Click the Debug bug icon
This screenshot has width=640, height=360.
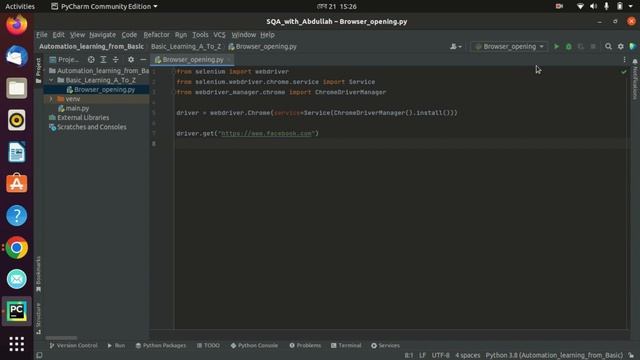click(568, 47)
